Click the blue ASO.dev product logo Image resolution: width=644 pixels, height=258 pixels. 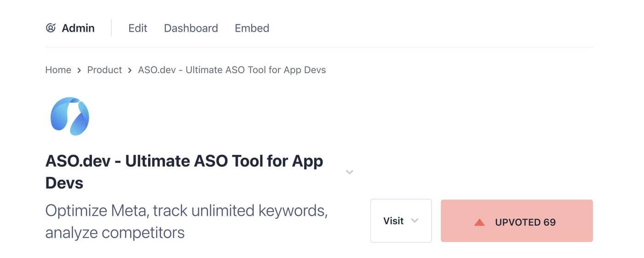69,116
